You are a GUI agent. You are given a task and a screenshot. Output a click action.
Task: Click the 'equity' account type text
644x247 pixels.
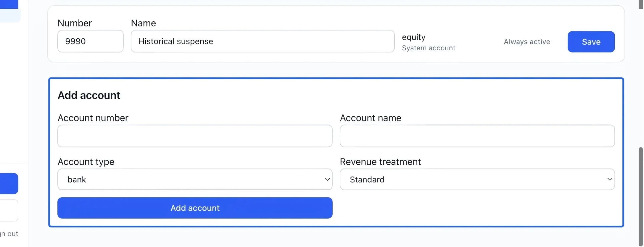click(413, 37)
